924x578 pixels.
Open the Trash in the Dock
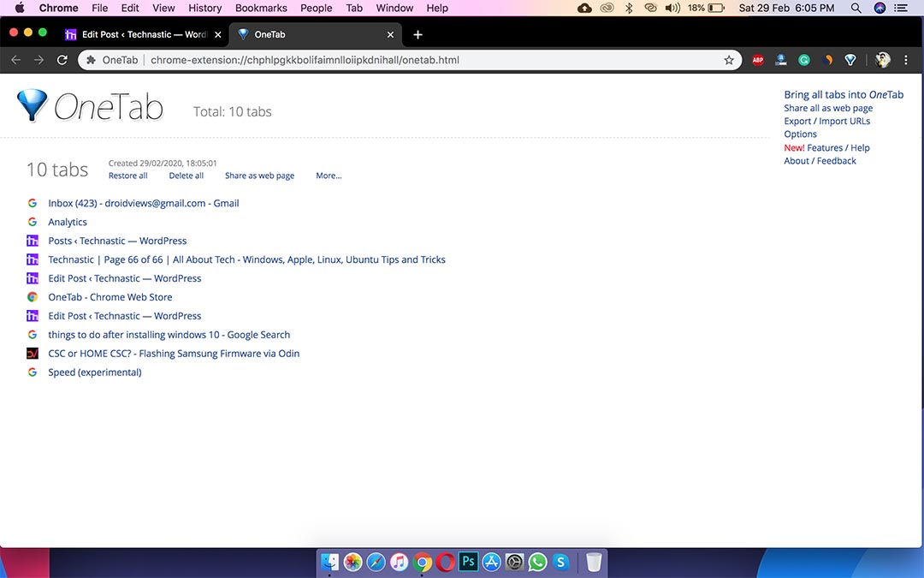(594, 562)
